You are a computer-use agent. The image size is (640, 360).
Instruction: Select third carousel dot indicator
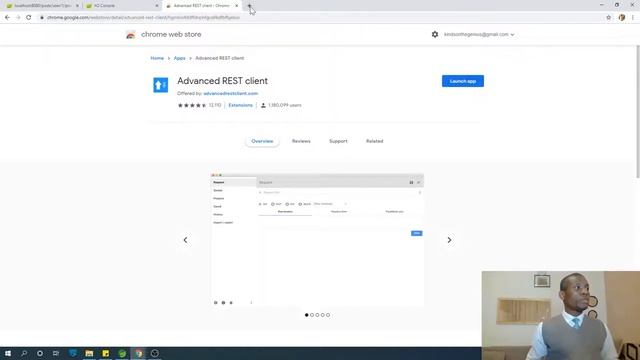click(x=317, y=315)
